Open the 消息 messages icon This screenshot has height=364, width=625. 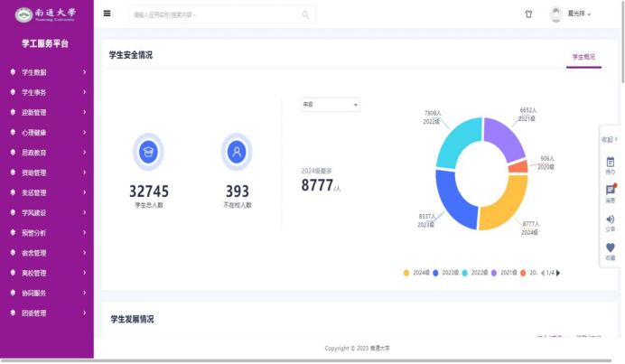[611, 194]
